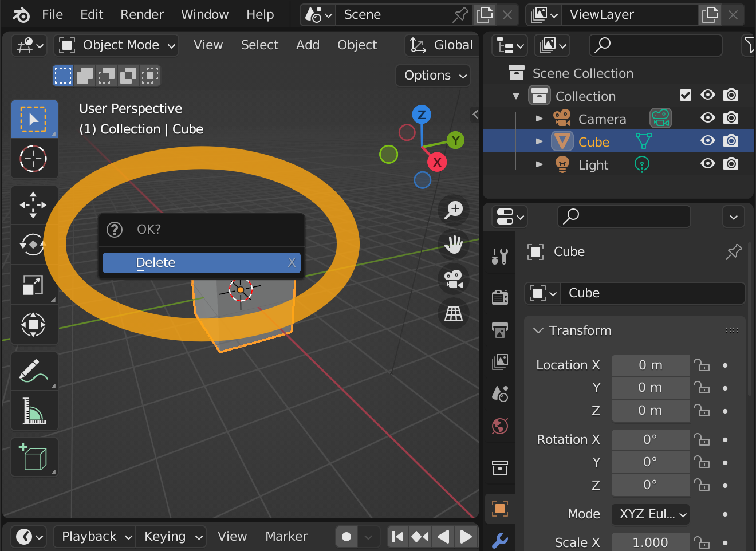The image size is (756, 551).
Task: Open the Help menu
Action: click(x=260, y=15)
